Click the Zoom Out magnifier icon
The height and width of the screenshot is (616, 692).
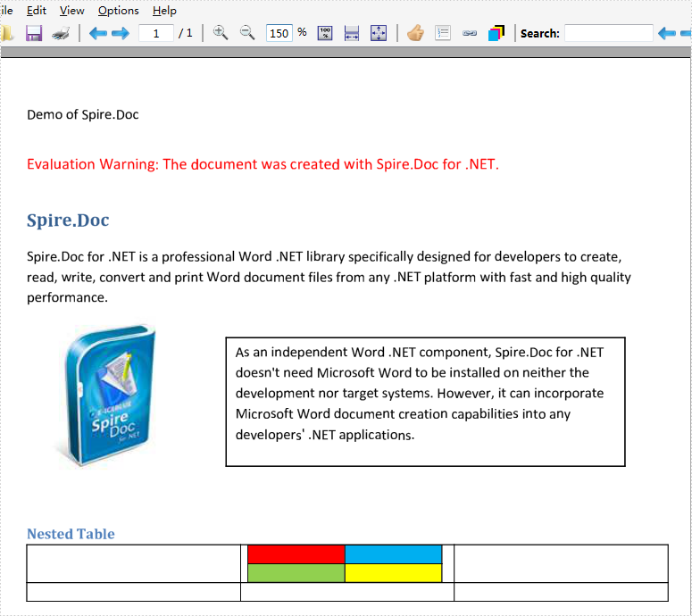pyautogui.click(x=246, y=33)
